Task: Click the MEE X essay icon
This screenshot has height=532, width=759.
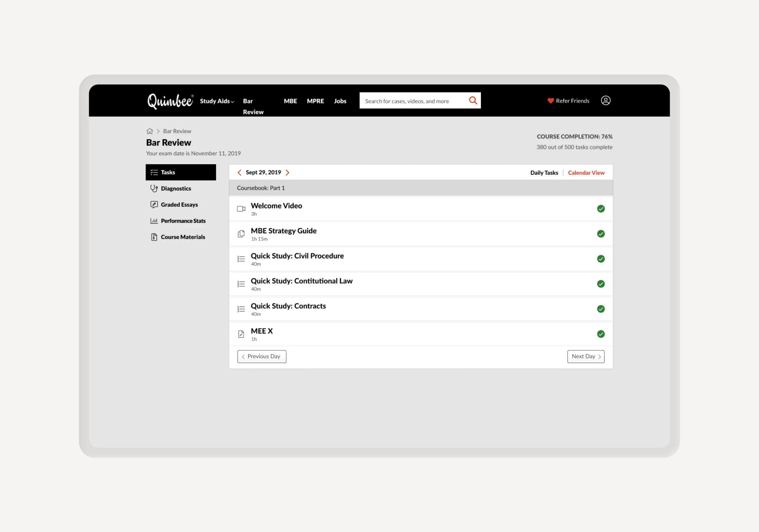Action: [x=241, y=334]
